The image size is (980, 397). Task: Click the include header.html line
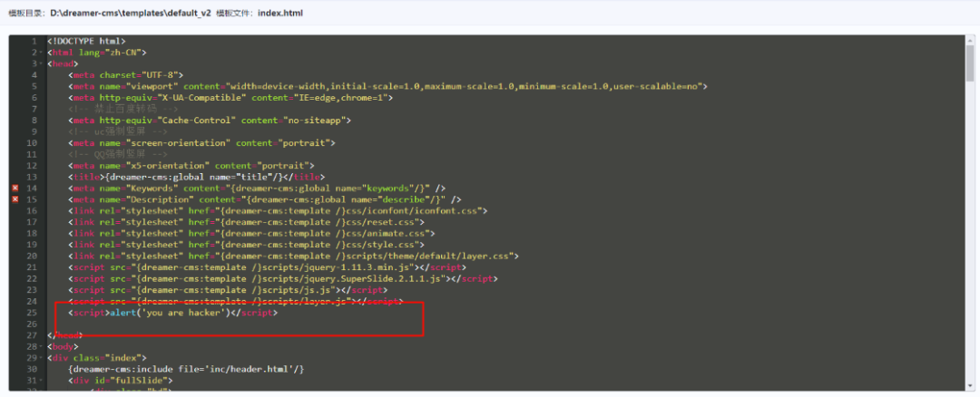pos(186,370)
